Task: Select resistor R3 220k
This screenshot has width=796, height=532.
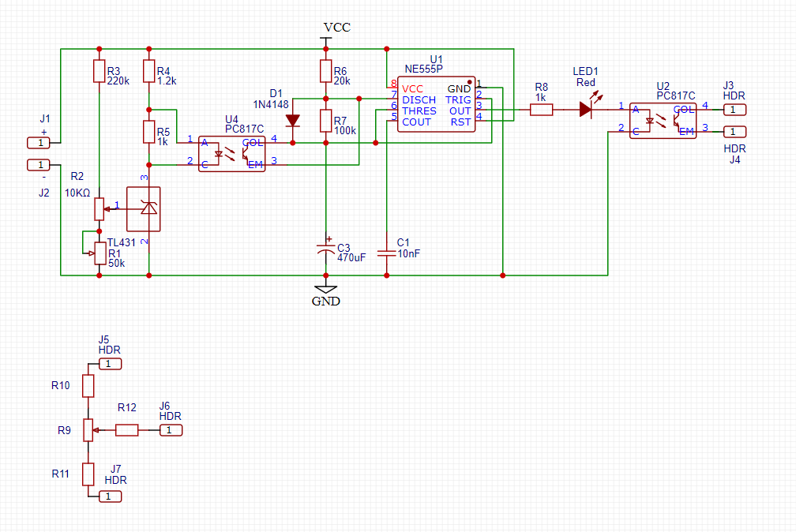Action: pyautogui.click(x=99, y=71)
